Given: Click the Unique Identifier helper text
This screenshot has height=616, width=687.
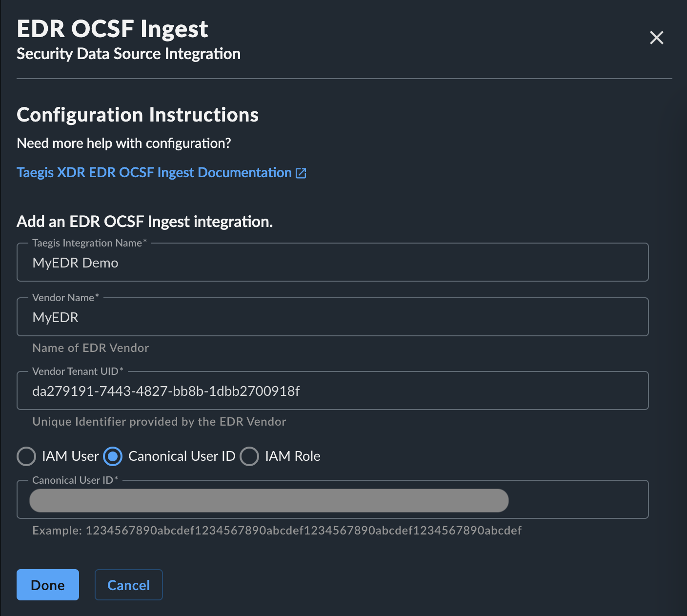Looking at the screenshot, I should (159, 422).
